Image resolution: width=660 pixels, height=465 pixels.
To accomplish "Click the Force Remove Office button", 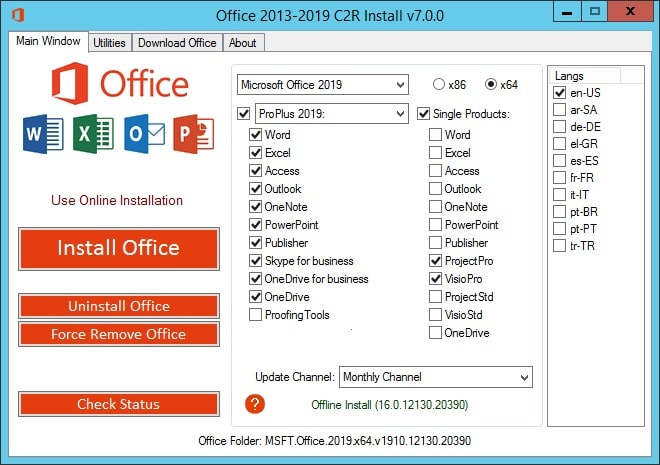I will [118, 334].
